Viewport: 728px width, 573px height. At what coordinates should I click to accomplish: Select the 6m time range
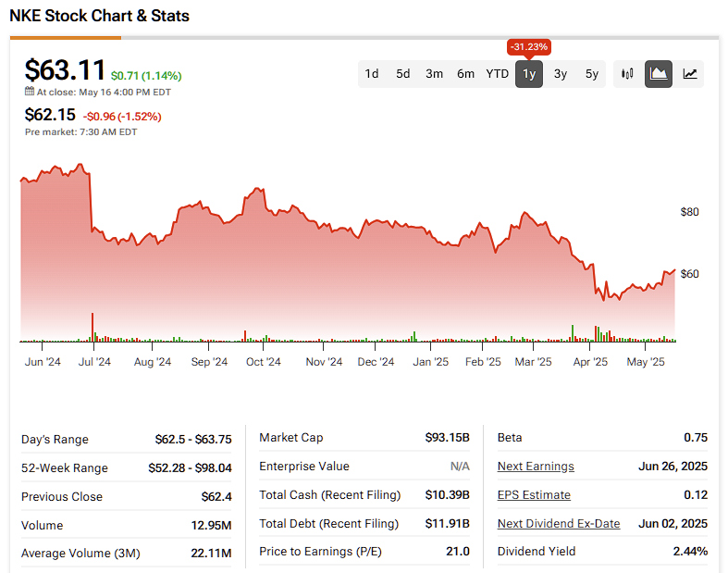point(465,74)
